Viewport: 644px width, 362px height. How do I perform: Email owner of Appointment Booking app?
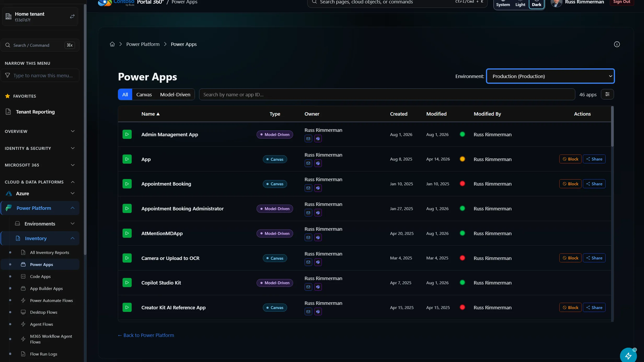[308, 188]
